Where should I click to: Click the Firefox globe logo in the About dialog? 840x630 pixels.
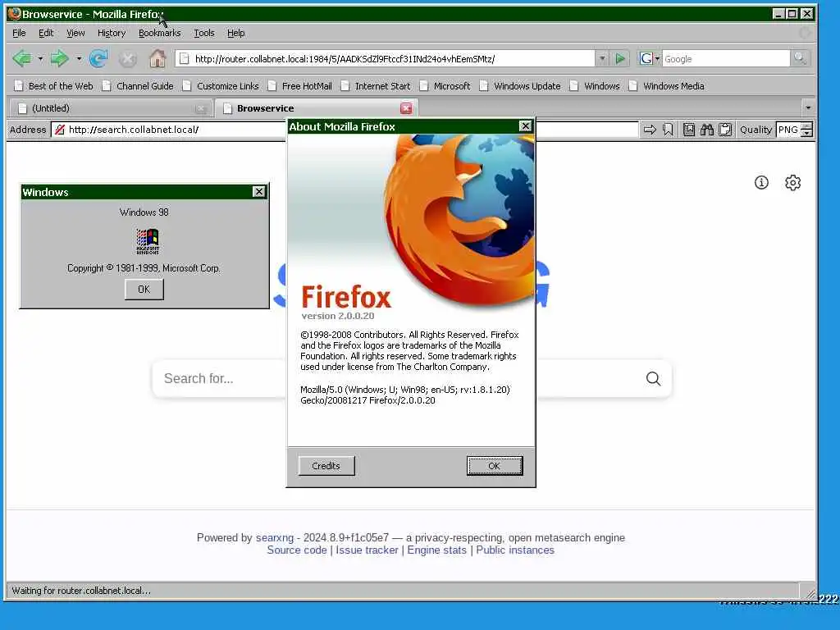(459, 220)
